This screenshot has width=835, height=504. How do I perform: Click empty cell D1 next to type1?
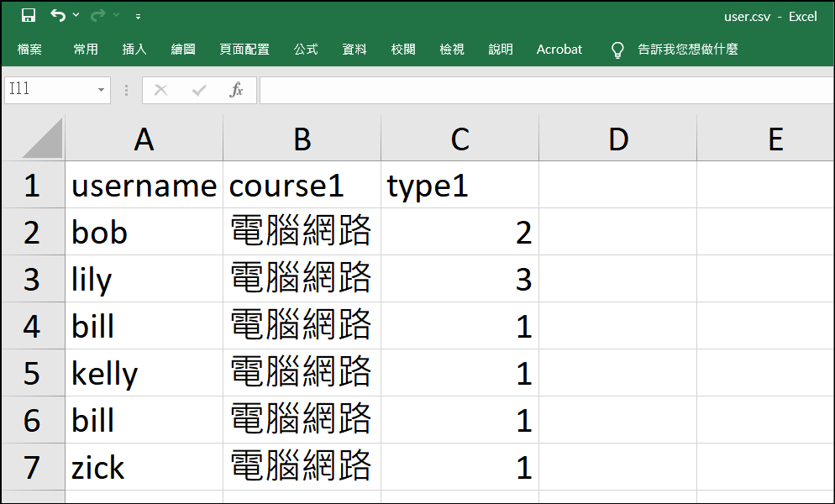coord(617,184)
